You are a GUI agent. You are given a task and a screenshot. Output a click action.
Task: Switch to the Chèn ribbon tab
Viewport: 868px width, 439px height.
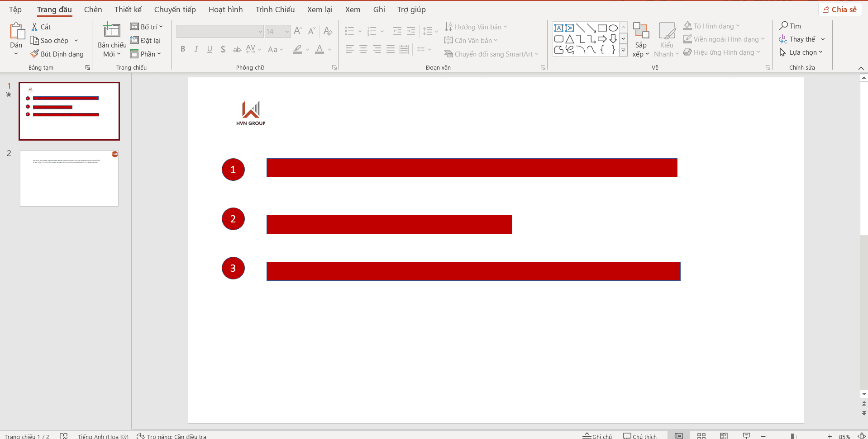[x=93, y=9]
